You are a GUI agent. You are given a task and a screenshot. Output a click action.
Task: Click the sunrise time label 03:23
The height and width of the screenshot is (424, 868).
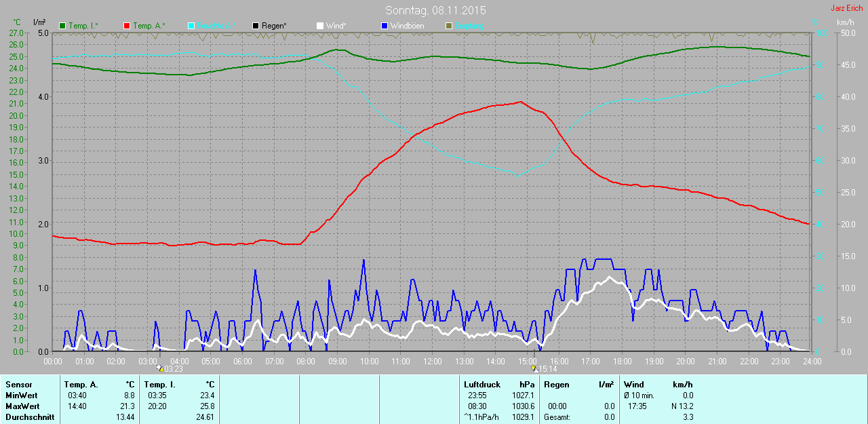tap(174, 369)
